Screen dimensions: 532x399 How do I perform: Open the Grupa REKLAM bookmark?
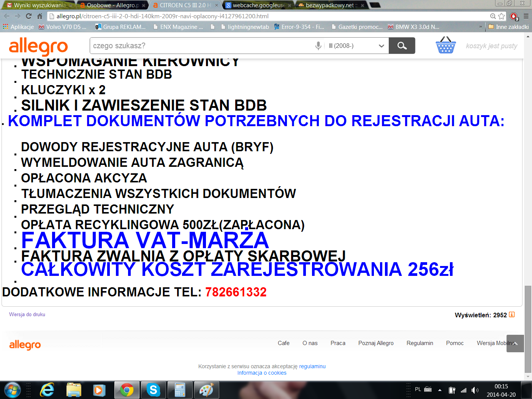(120, 27)
